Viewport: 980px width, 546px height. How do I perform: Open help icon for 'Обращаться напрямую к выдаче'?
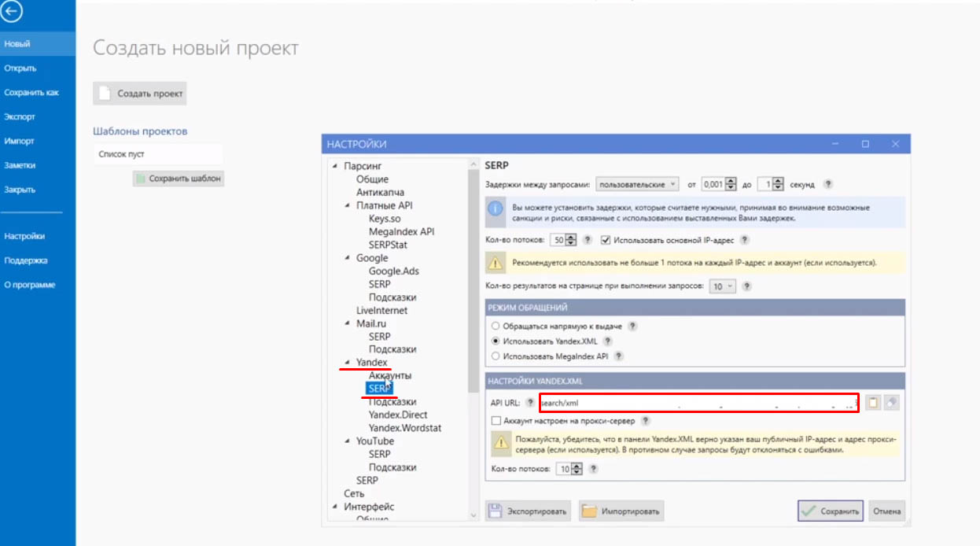click(x=632, y=326)
